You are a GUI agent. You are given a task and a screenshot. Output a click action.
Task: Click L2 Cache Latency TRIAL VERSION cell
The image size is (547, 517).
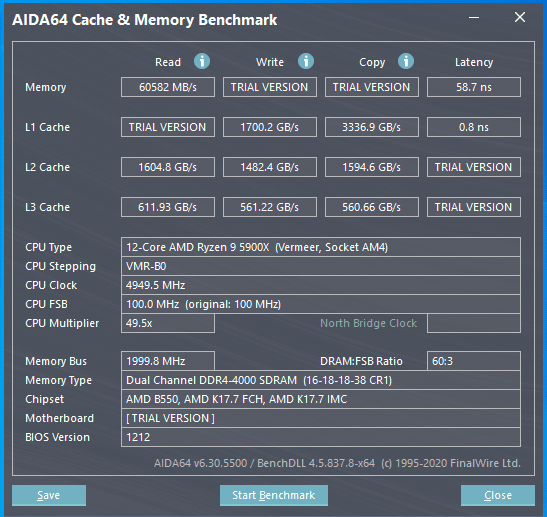coord(474,167)
